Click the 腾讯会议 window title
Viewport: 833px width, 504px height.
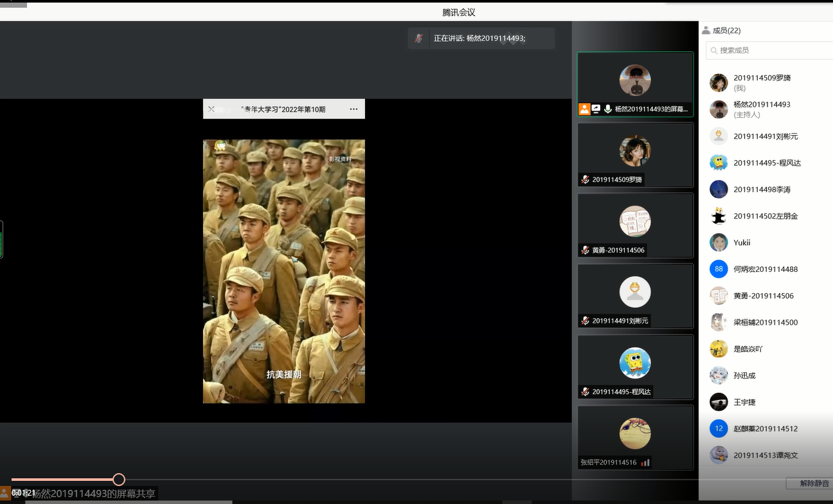(459, 12)
